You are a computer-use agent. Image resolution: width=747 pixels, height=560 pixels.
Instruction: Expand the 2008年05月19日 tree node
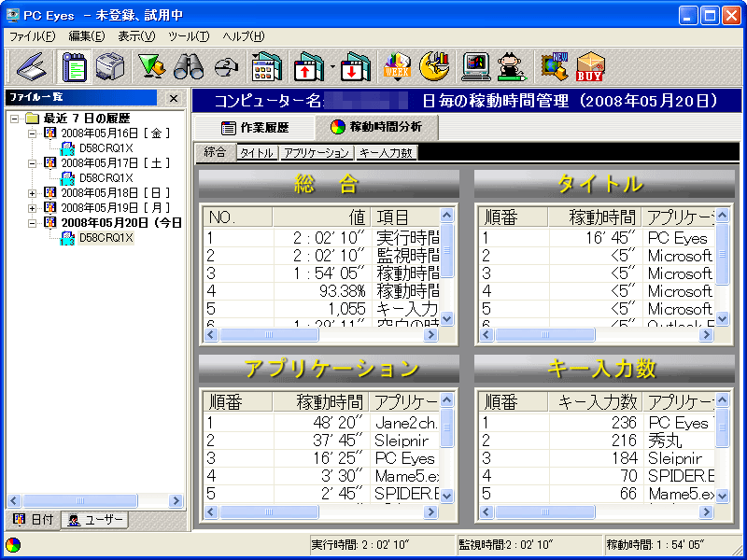coord(32,208)
